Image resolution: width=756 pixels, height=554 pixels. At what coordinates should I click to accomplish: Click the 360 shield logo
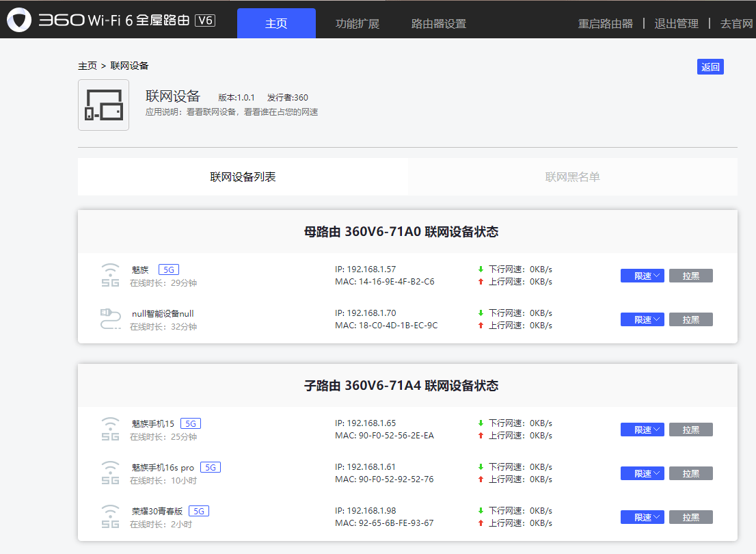point(19,20)
